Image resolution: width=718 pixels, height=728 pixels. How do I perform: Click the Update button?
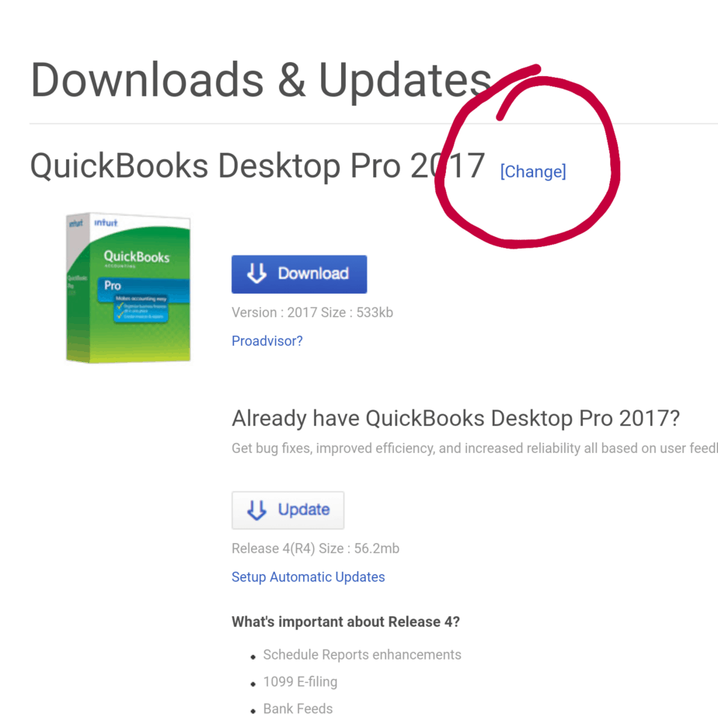pos(288,510)
